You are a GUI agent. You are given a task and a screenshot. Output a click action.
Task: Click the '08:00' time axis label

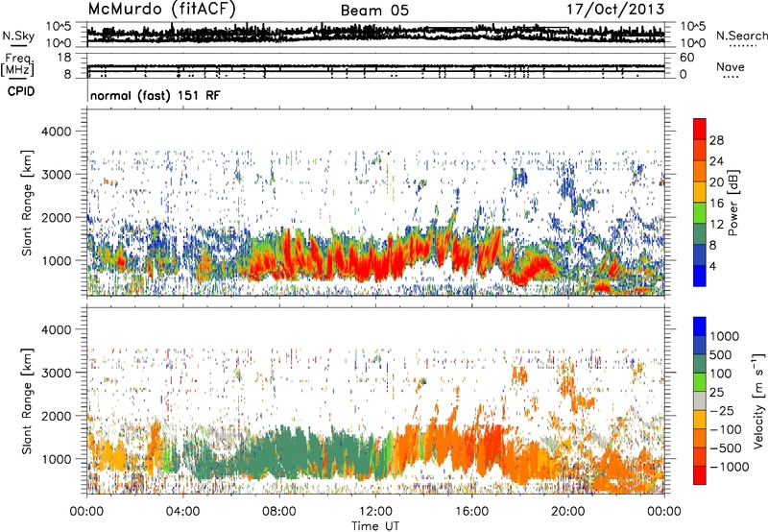[x=278, y=512]
